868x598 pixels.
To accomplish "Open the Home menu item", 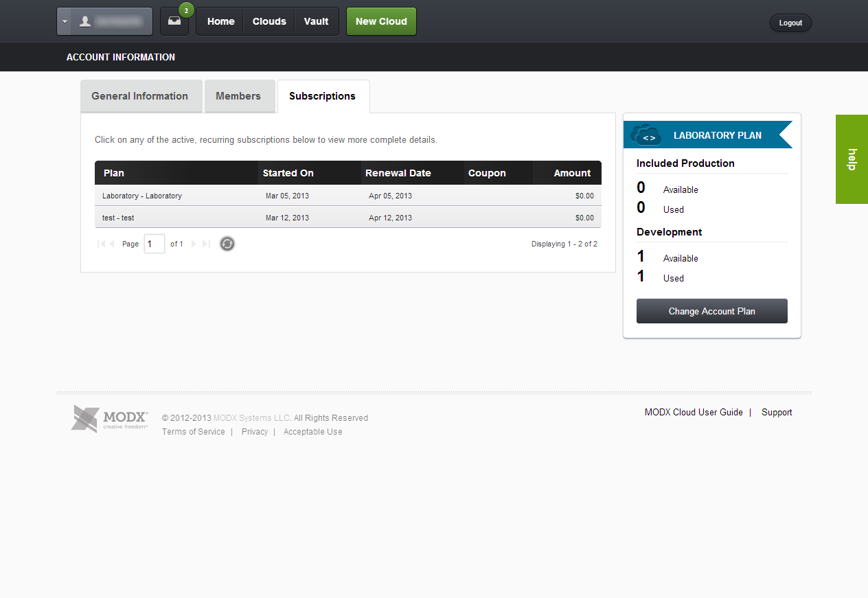I will (221, 21).
